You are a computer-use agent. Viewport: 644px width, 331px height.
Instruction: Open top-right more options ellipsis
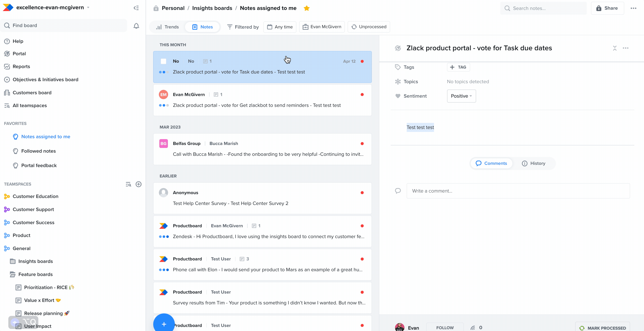point(633,8)
